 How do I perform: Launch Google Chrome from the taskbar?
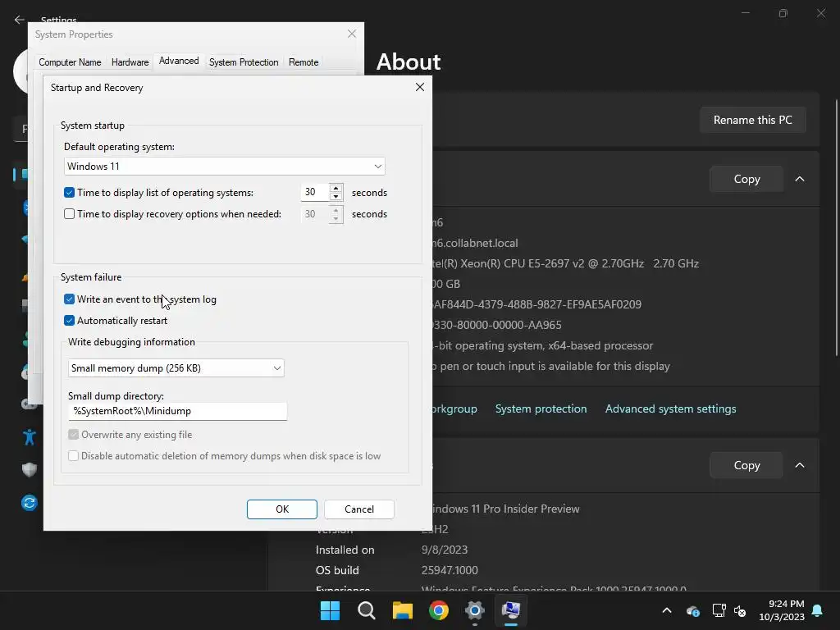click(439, 610)
